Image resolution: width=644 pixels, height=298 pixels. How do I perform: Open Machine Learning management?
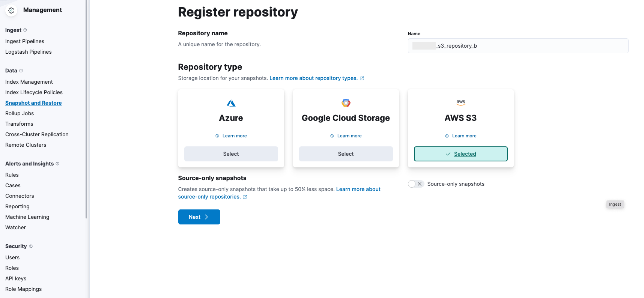coord(27,217)
